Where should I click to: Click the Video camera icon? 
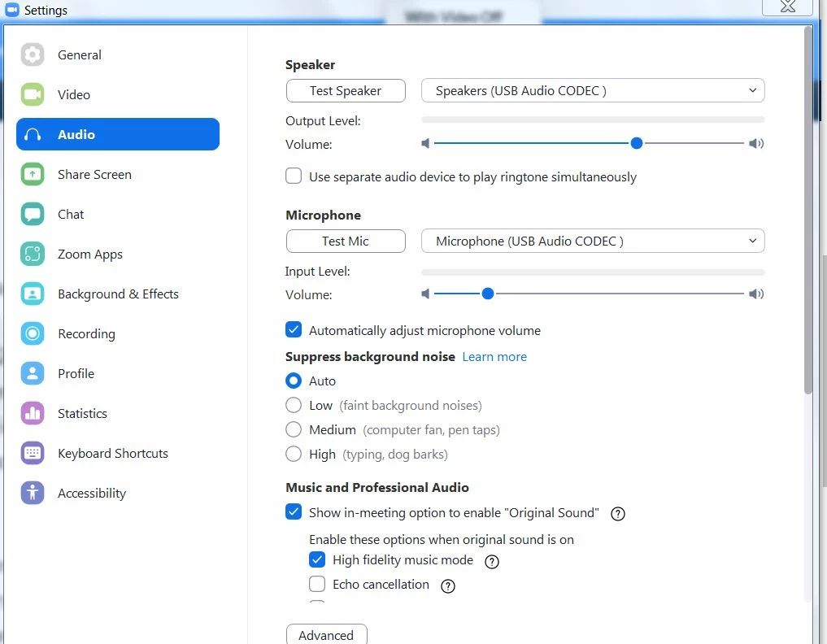point(33,94)
